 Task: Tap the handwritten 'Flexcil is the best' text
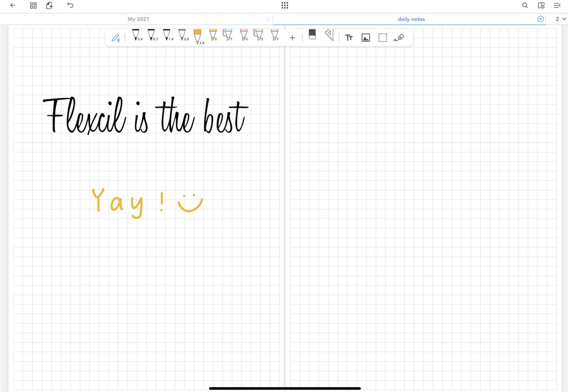(146, 115)
